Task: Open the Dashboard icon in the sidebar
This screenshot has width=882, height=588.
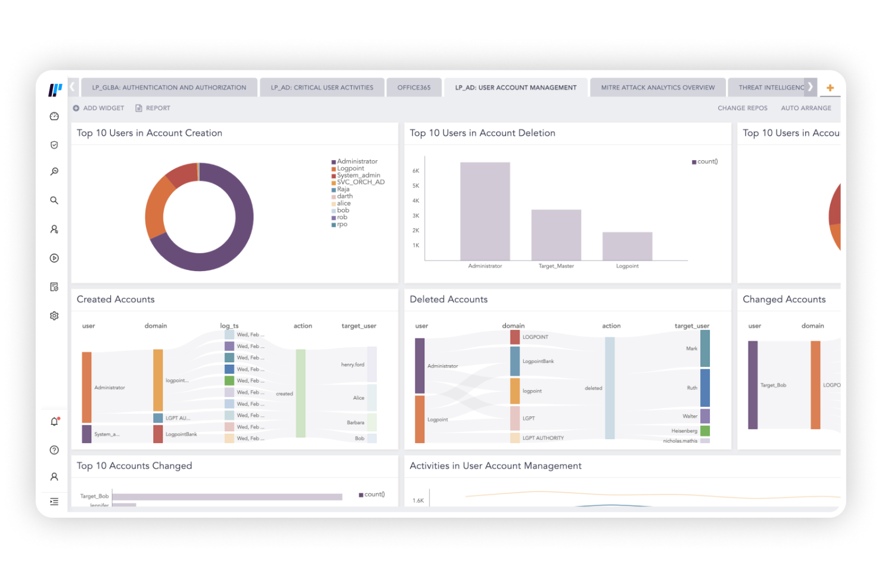Action: pyautogui.click(x=54, y=117)
